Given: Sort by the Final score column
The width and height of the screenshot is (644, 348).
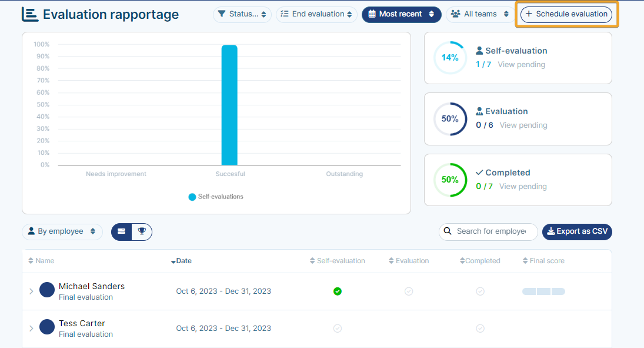Looking at the screenshot, I should [x=543, y=261].
